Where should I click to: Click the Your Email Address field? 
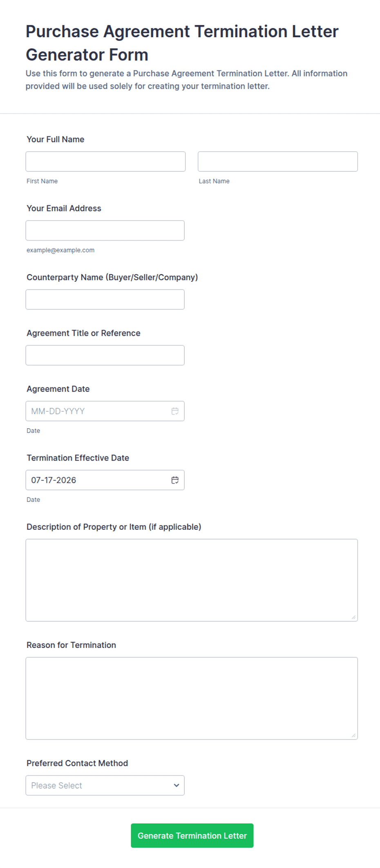(105, 231)
